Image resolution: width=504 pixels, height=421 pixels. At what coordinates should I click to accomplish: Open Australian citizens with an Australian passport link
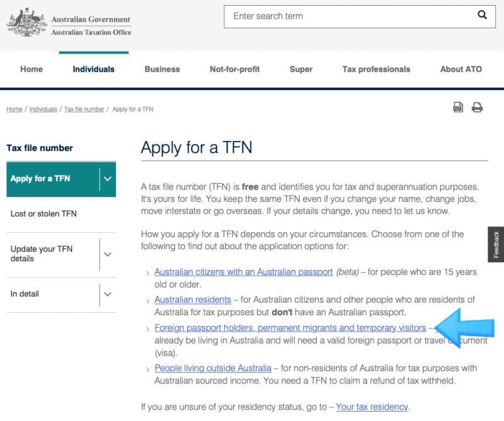(244, 272)
